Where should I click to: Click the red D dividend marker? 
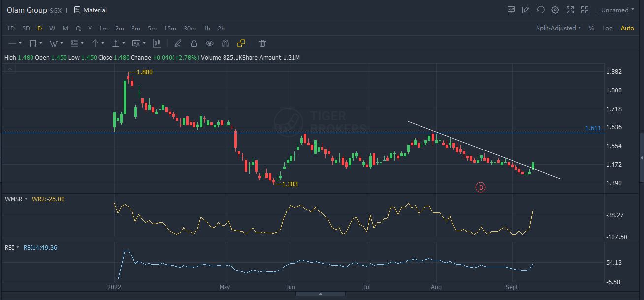click(x=480, y=187)
